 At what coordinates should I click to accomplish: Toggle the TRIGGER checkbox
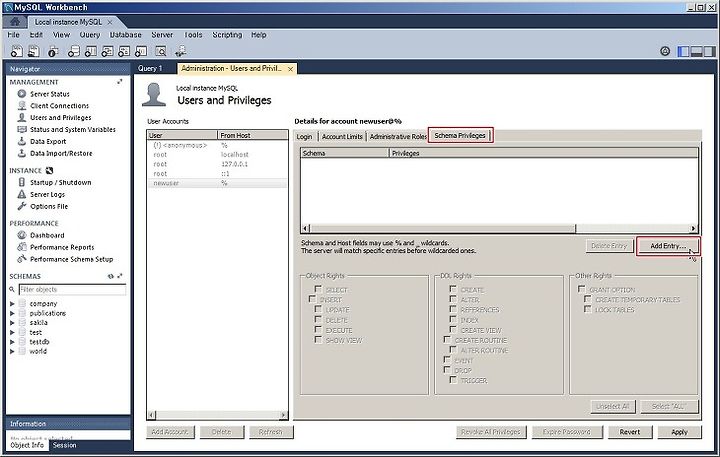453,380
